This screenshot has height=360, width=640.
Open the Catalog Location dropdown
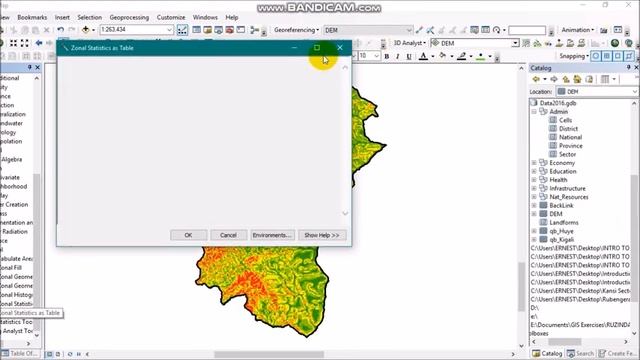[x=634, y=91]
